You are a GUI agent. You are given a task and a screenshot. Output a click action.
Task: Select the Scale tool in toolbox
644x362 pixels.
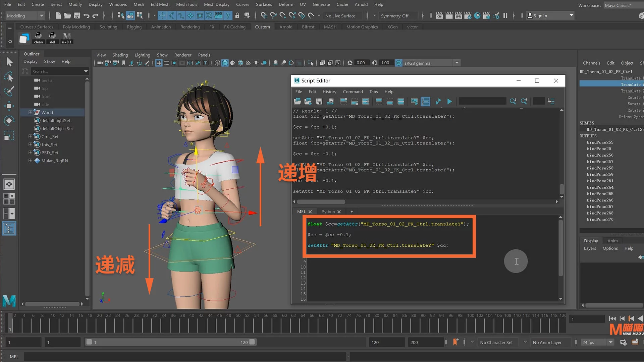point(9,135)
